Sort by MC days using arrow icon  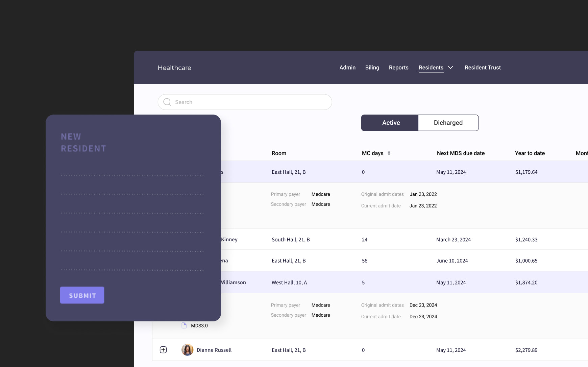click(389, 153)
